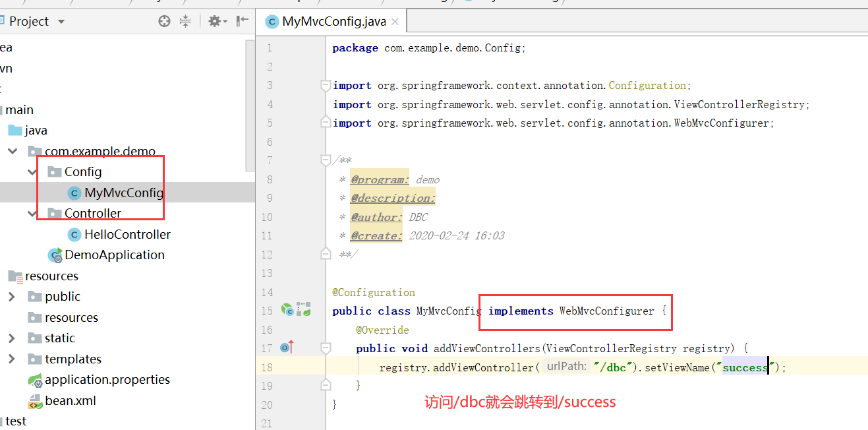Click the Config package folder icon
Viewport: 868px width, 430px height.
click(55, 172)
